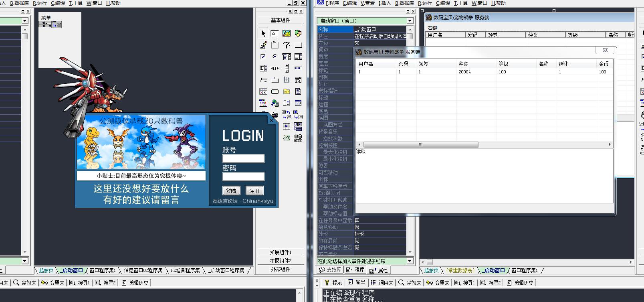
Task: Select the drive box component tool
Action: tap(275, 91)
